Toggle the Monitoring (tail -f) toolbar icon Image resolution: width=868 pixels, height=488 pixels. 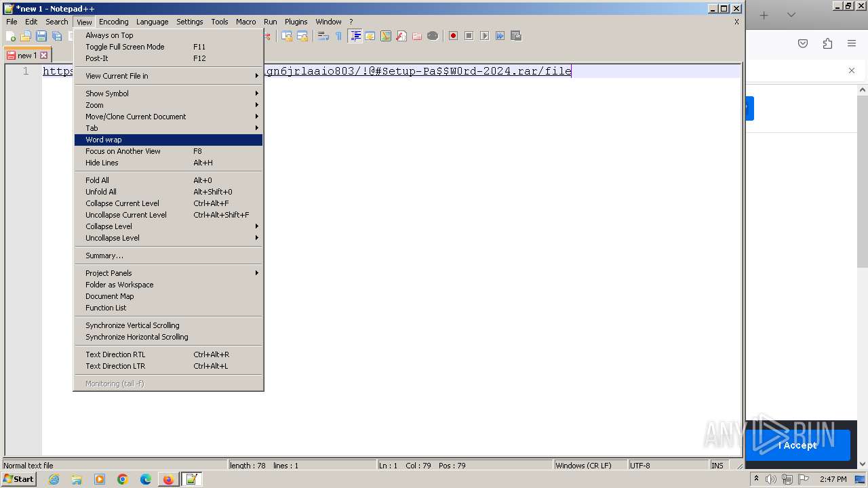(433, 36)
